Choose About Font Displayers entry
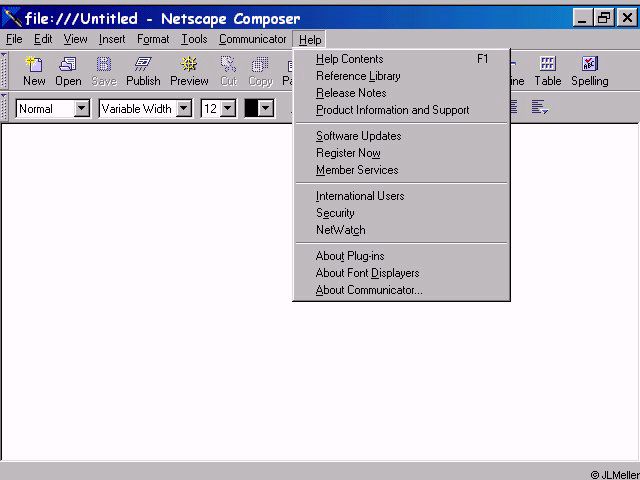 [x=402, y=273]
